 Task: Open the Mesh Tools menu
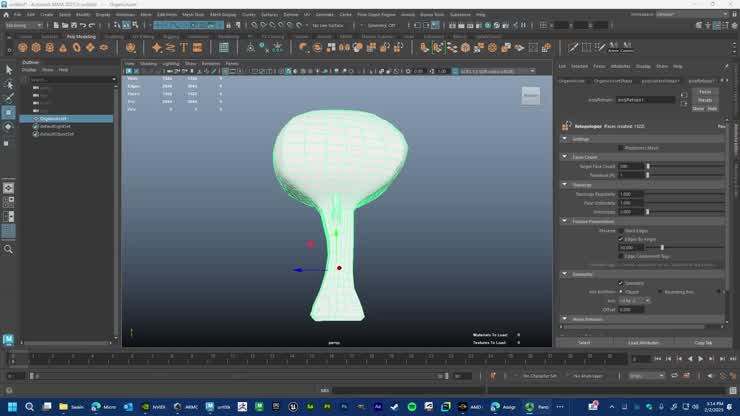(x=193, y=15)
